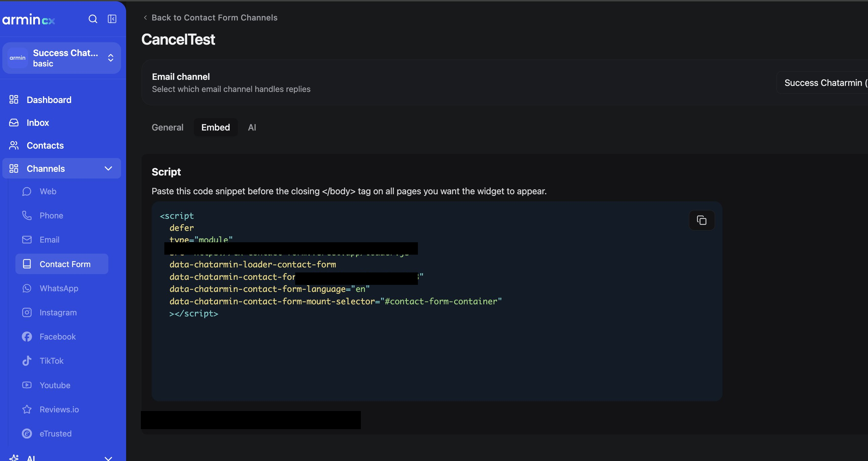Expand the AI section chevron
868x461 pixels.
[108, 458]
